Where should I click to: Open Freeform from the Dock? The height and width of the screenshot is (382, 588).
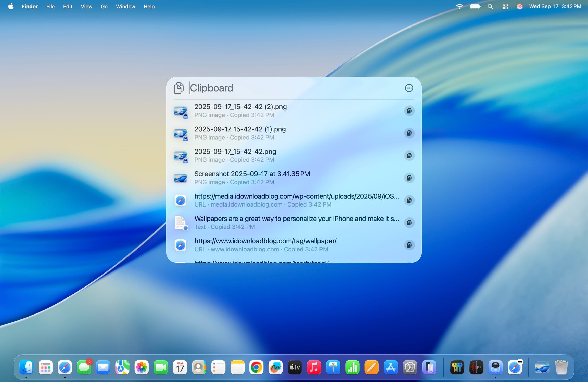(276, 367)
